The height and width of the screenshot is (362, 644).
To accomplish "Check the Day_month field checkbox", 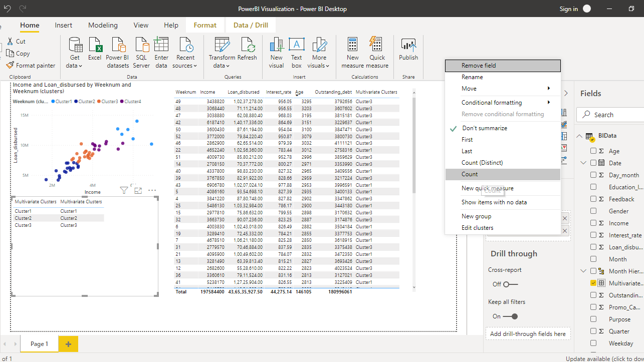I will 593,175.
